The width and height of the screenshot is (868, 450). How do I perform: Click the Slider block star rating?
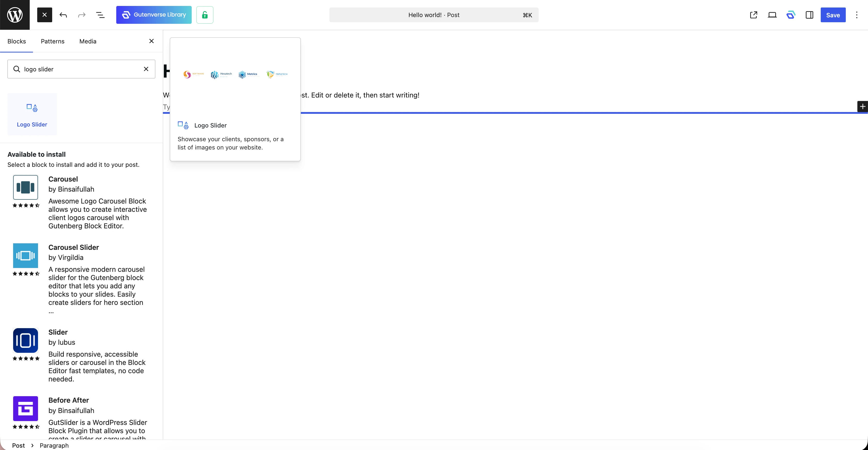point(26,358)
